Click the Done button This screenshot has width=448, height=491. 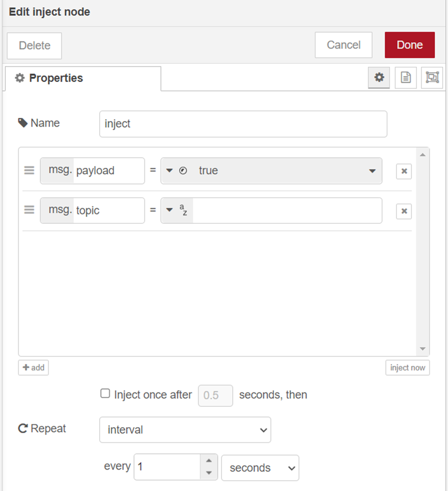tap(410, 45)
